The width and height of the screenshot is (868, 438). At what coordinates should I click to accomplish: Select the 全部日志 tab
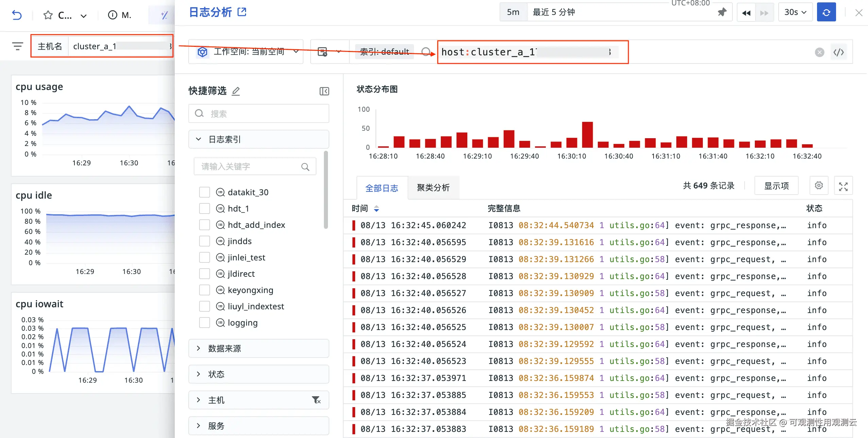(x=381, y=188)
